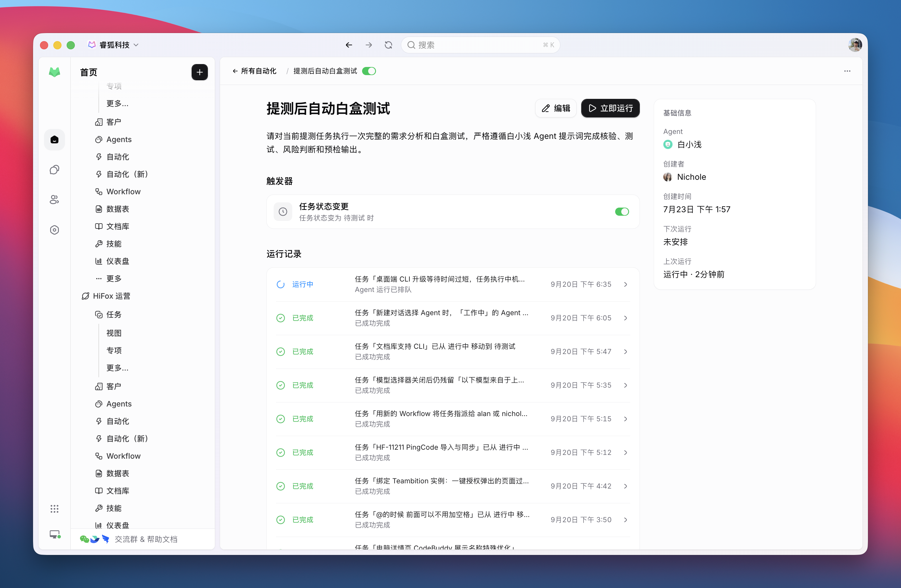
Task: Disable the 任务状态变更 trigger switch
Action: tap(622, 212)
